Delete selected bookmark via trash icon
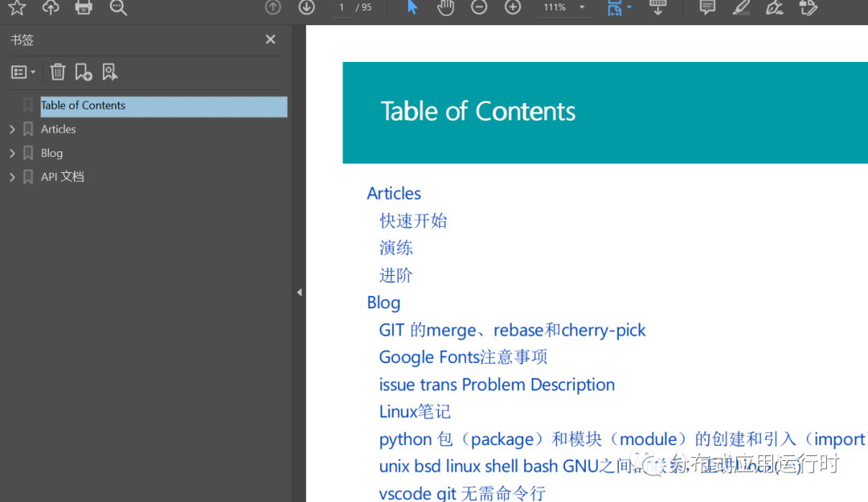868x502 pixels. [x=57, y=72]
